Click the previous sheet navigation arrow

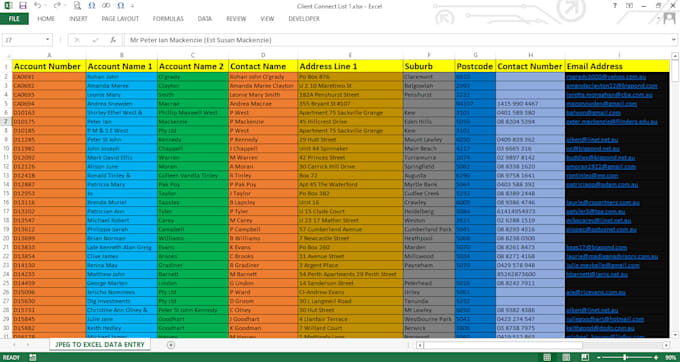click(14, 345)
